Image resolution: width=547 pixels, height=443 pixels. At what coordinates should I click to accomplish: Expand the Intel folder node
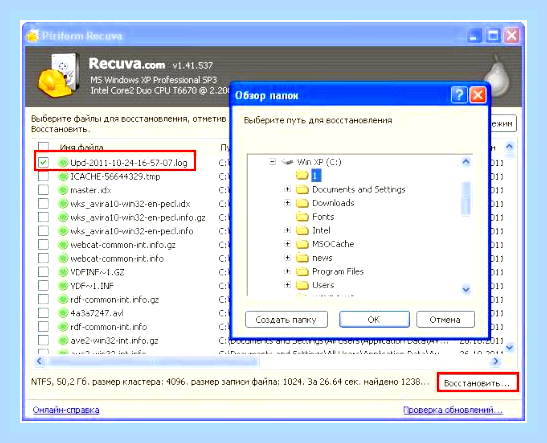point(287,231)
